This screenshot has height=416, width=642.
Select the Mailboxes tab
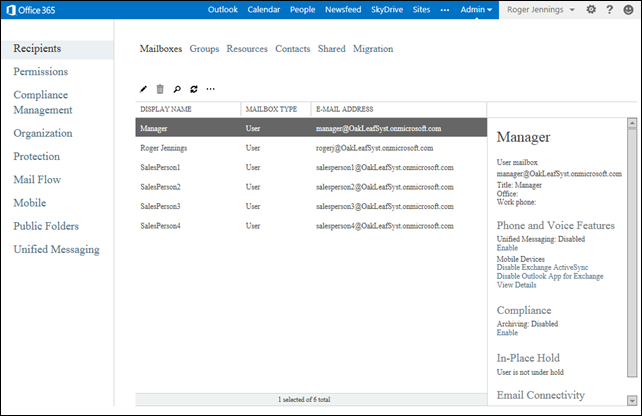click(160, 49)
